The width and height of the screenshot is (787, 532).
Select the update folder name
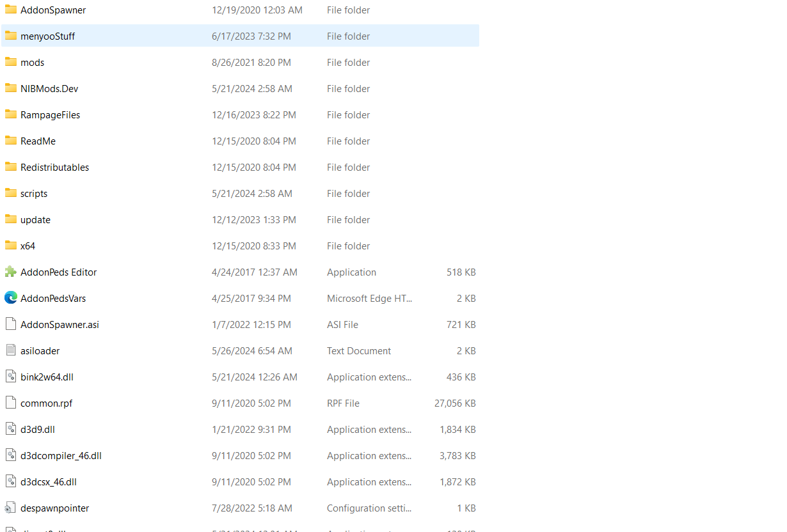pyautogui.click(x=35, y=220)
